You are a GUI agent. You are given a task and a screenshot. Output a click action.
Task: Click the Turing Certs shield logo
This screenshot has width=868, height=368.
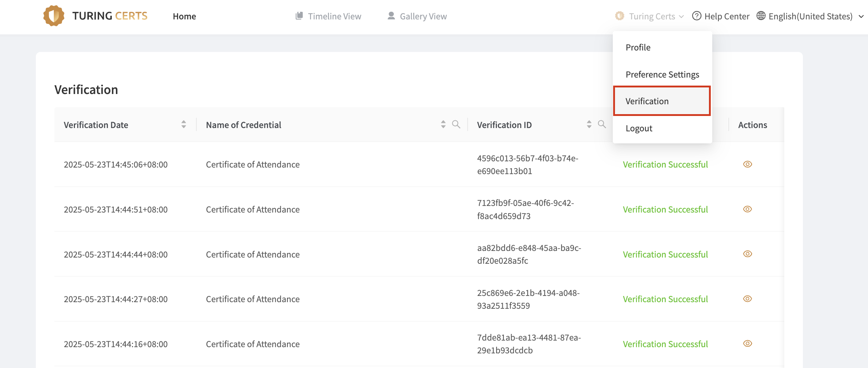coord(54,16)
